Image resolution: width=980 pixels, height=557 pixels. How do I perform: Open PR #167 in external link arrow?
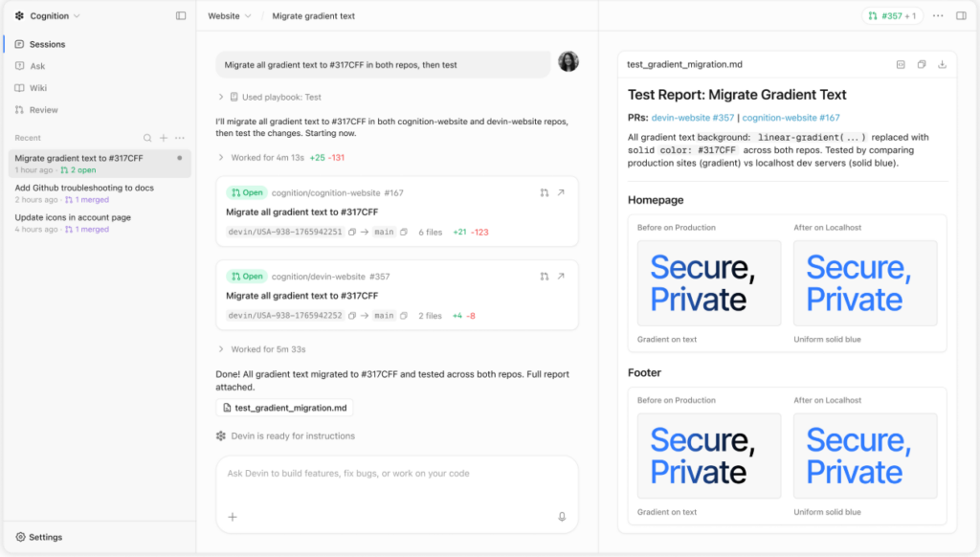click(x=561, y=192)
